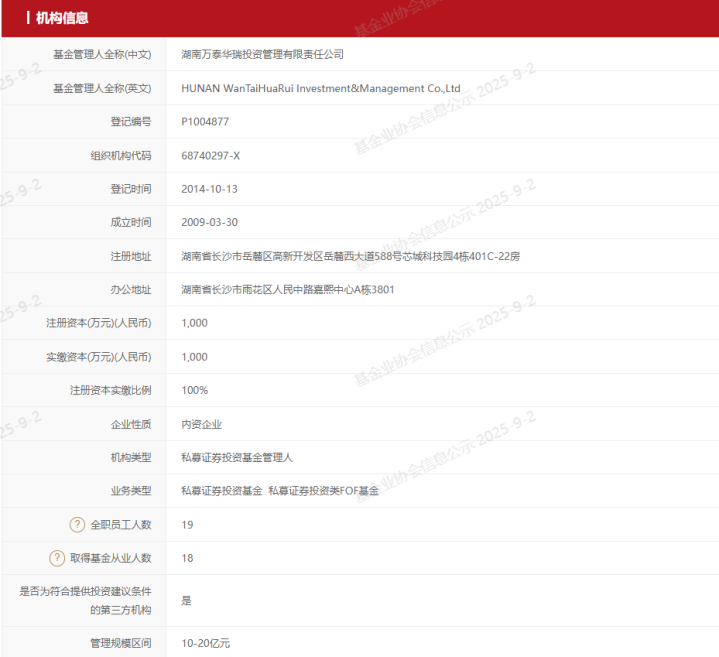
Task: Click the 1,000 value in the 实缴资本 row
Action: pos(194,357)
